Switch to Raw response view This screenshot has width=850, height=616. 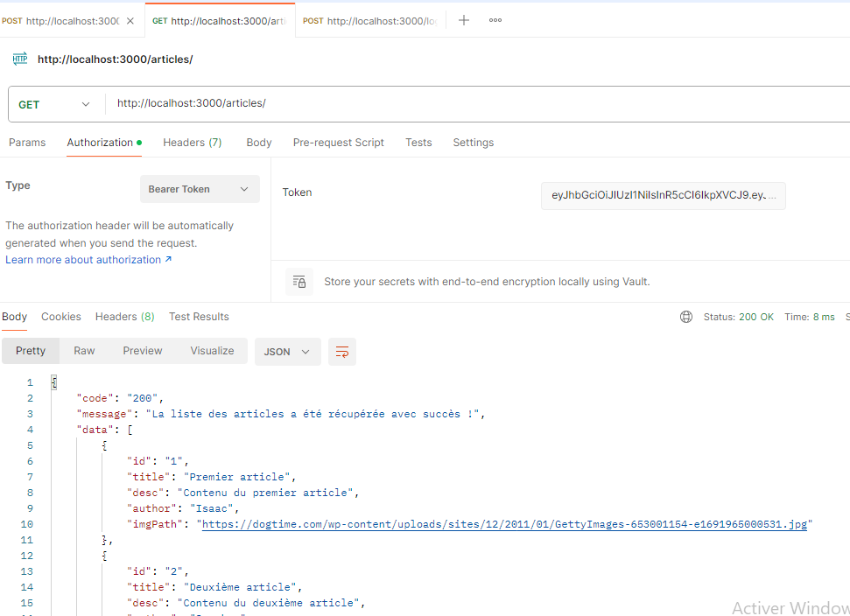click(x=84, y=350)
